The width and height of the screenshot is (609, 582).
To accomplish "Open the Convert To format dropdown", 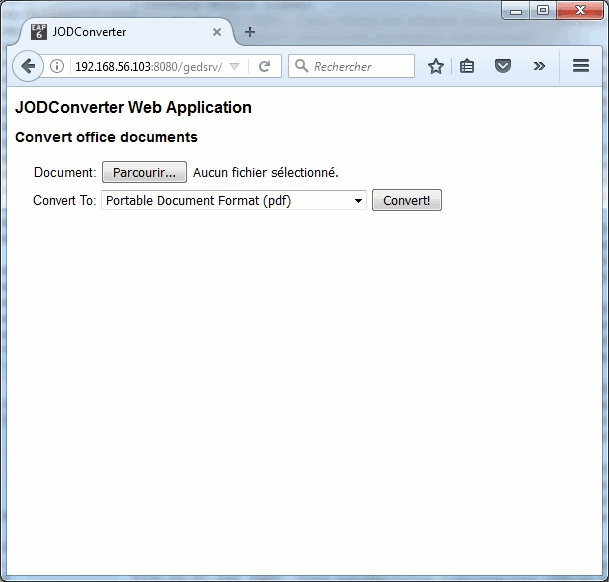I will click(x=234, y=201).
